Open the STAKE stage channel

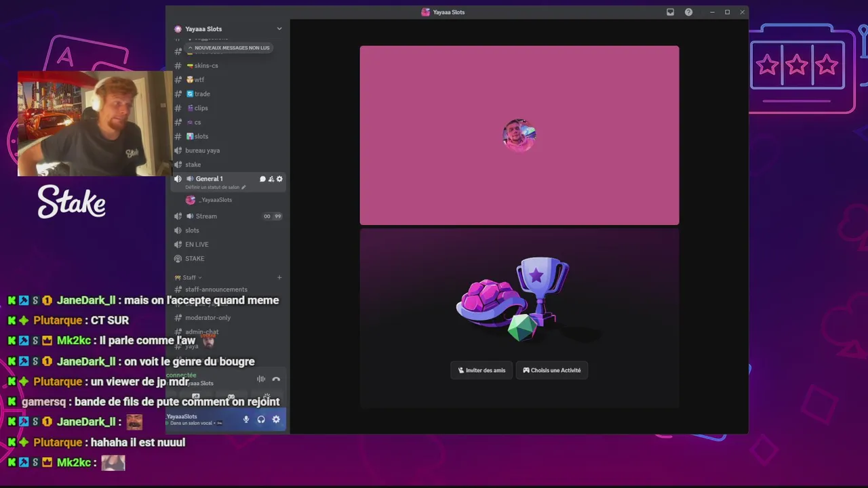point(195,259)
